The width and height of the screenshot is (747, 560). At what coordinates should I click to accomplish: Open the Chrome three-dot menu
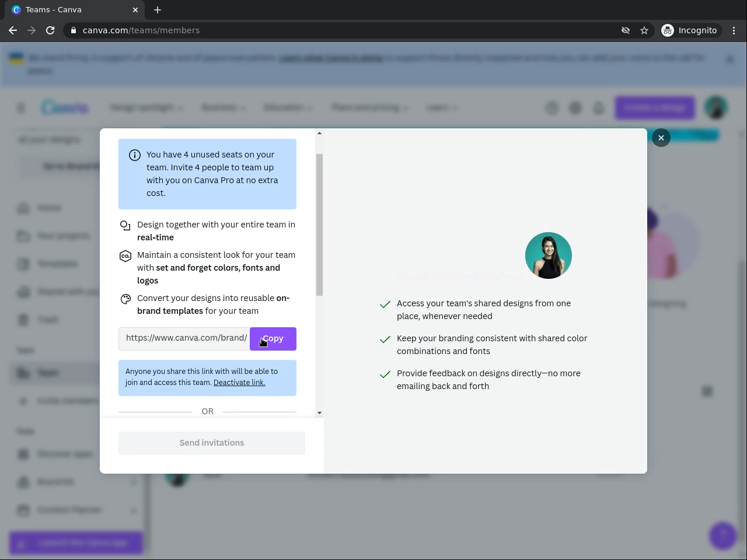[734, 30]
